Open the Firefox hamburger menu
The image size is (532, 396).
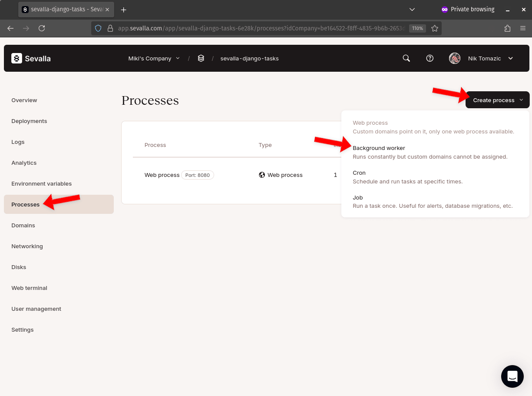523,28
